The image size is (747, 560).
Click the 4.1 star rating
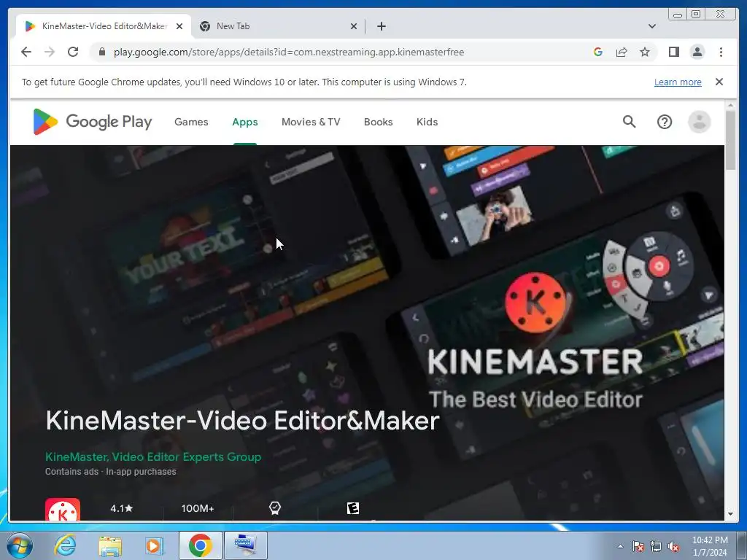pos(122,508)
